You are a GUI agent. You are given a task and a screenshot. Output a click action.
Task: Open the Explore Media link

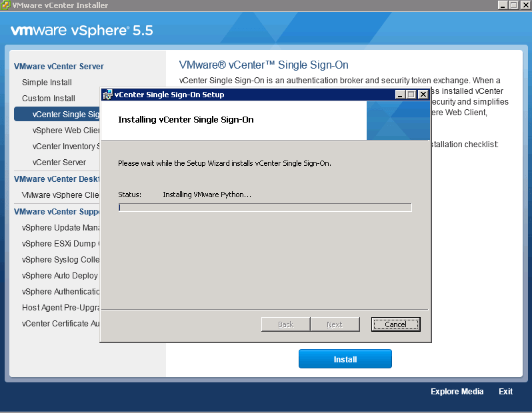click(x=457, y=392)
